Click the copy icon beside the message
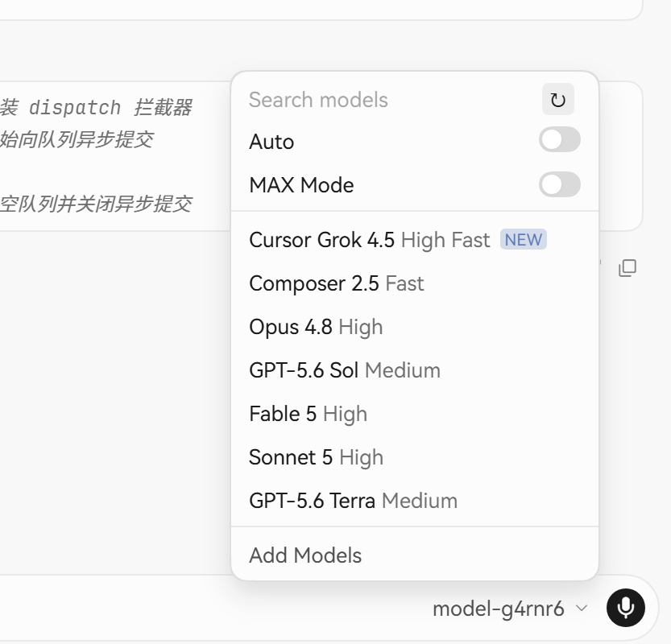This screenshot has height=644, width=671. 628,268
